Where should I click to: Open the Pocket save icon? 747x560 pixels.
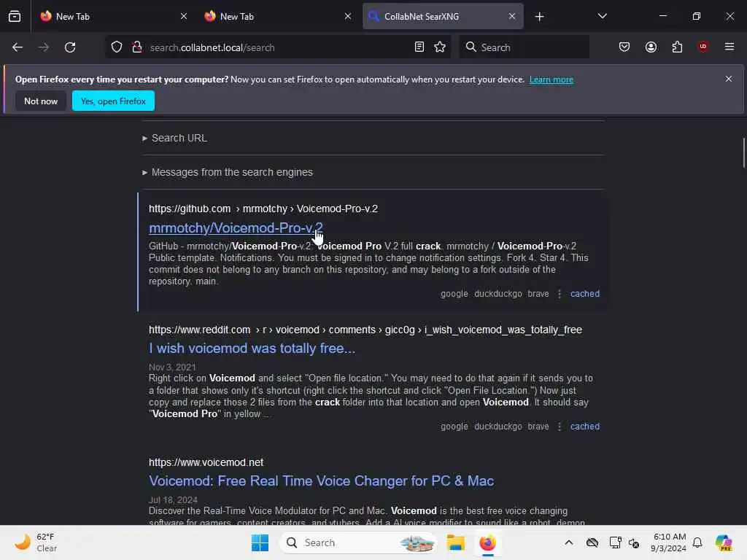point(624,47)
